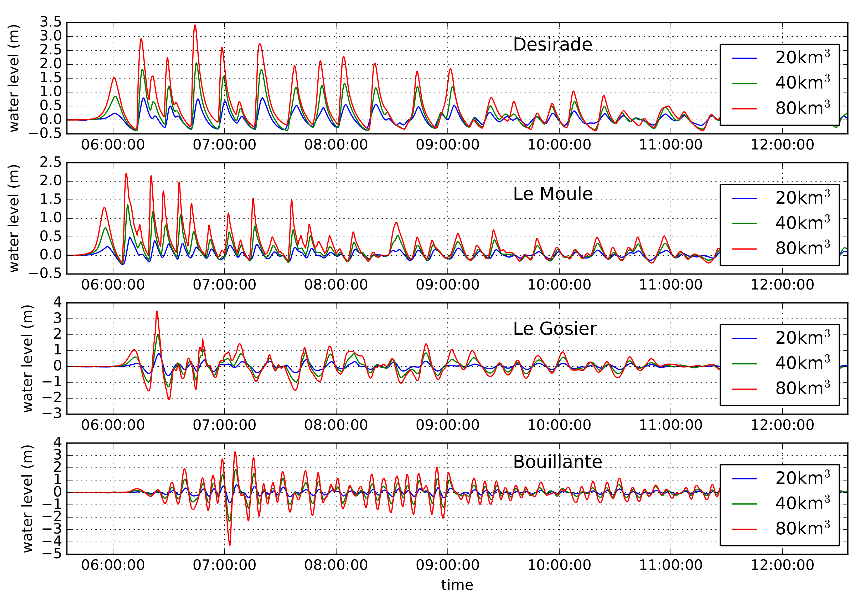Click the 'time' x-axis label at bottom
The image size is (868, 599).
[457, 585]
